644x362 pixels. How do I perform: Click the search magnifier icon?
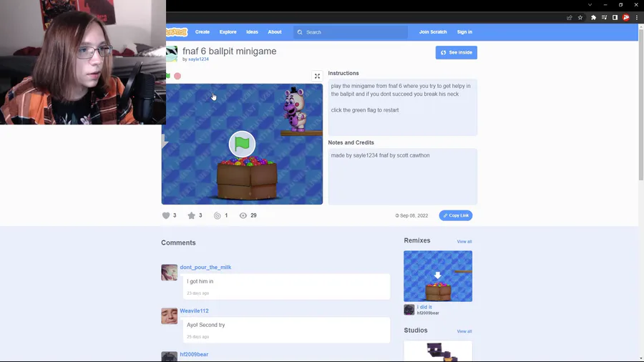coord(300,32)
